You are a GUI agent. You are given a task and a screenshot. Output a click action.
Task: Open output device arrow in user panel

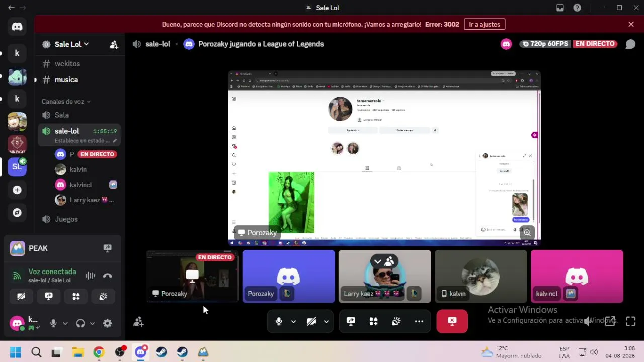(x=92, y=323)
